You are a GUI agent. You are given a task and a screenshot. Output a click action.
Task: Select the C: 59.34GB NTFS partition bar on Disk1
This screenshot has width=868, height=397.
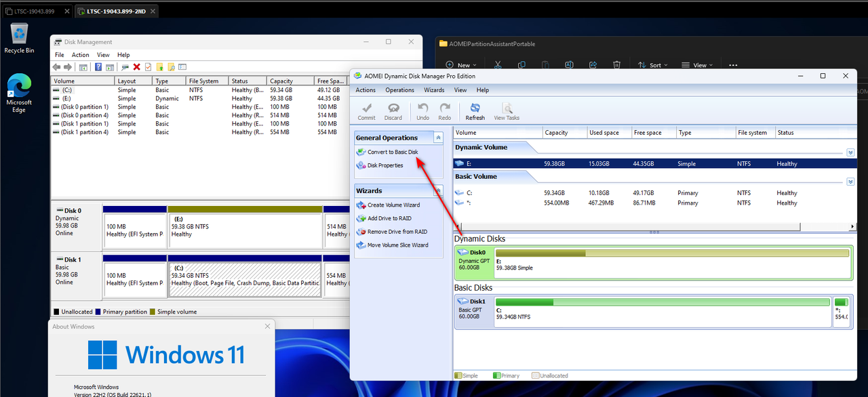[x=663, y=312]
